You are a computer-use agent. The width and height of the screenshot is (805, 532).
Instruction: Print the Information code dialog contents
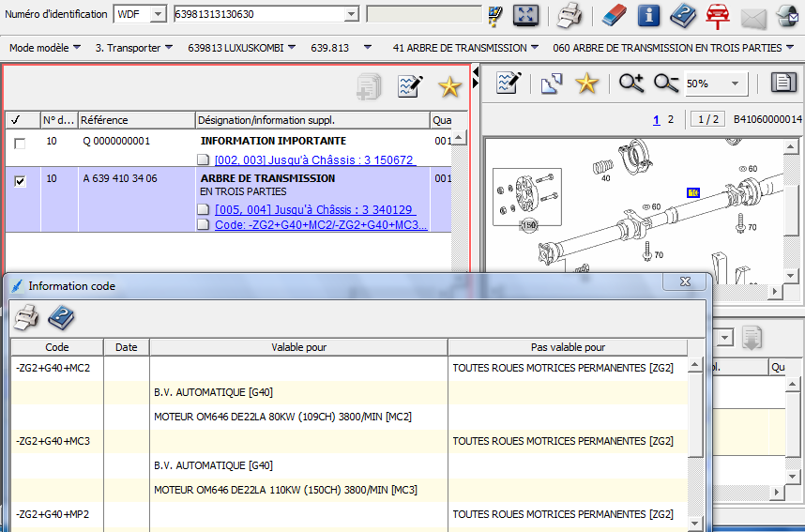click(x=25, y=318)
